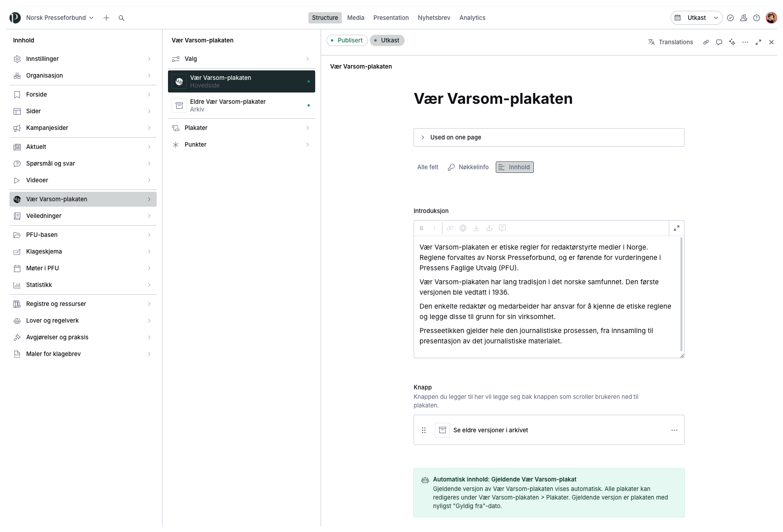Expand Valg using its chevron

(x=308, y=59)
